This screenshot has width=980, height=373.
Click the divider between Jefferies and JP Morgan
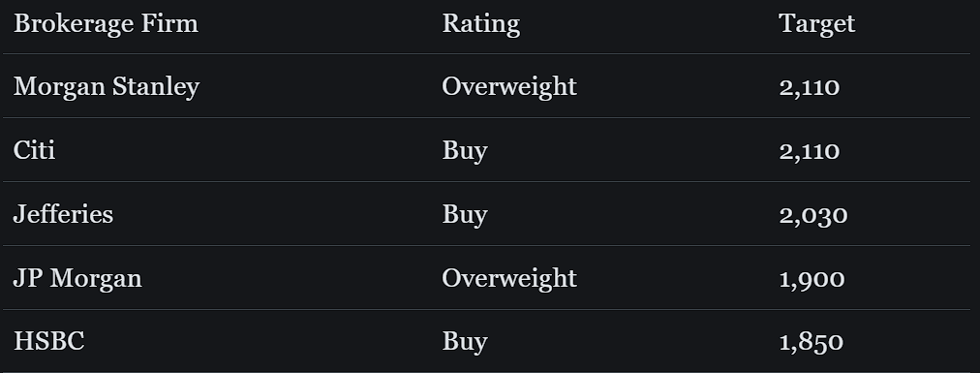[486, 245]
